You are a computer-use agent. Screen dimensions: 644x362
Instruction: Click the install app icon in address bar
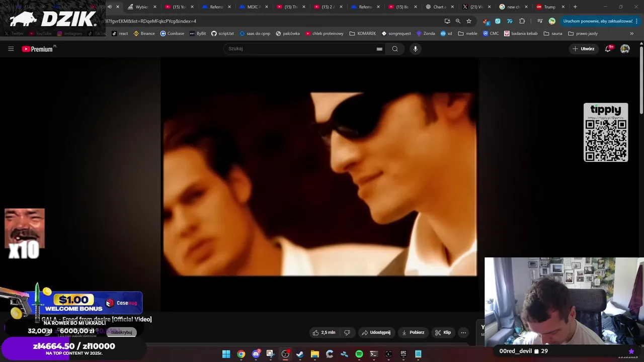click(447, 21)
